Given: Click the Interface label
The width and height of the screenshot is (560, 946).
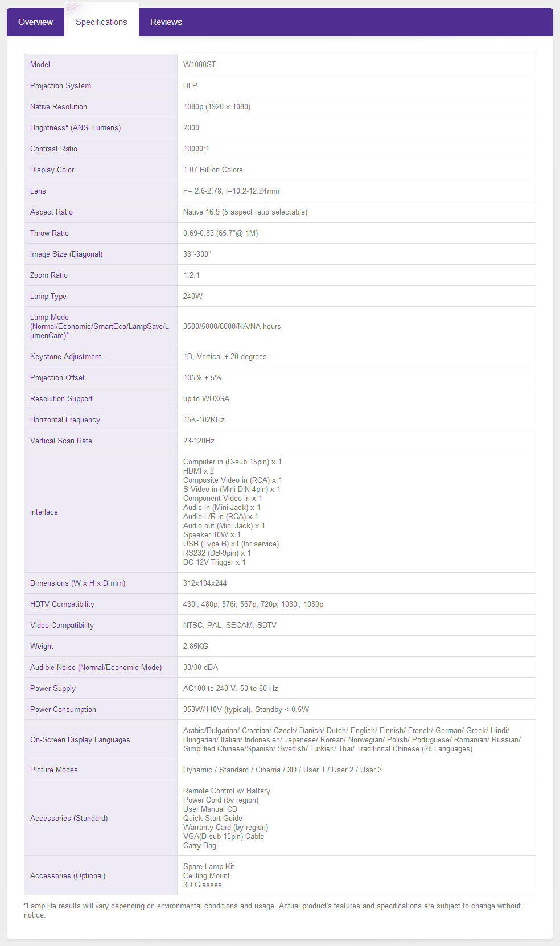Looking at the screenshot, I should pyautogui.click(x=44, y=512).
